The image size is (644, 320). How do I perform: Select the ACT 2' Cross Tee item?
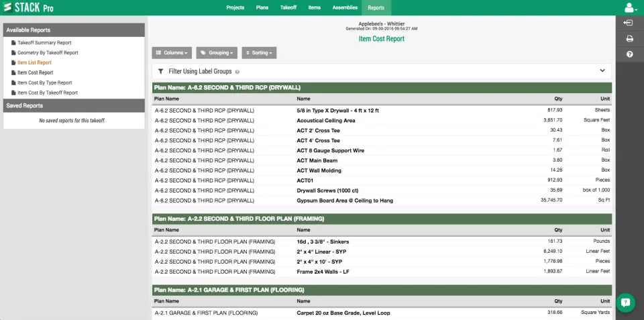click(x=318, y=131)
